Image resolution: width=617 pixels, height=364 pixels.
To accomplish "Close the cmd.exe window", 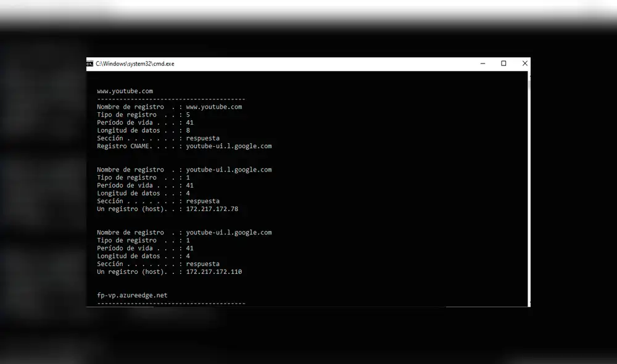I will tap(524, 64).
